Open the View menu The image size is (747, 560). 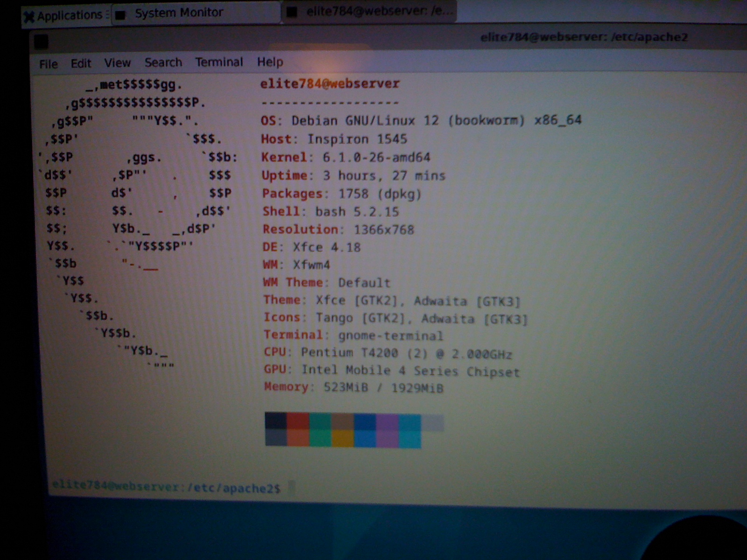(x=117, y=63)
